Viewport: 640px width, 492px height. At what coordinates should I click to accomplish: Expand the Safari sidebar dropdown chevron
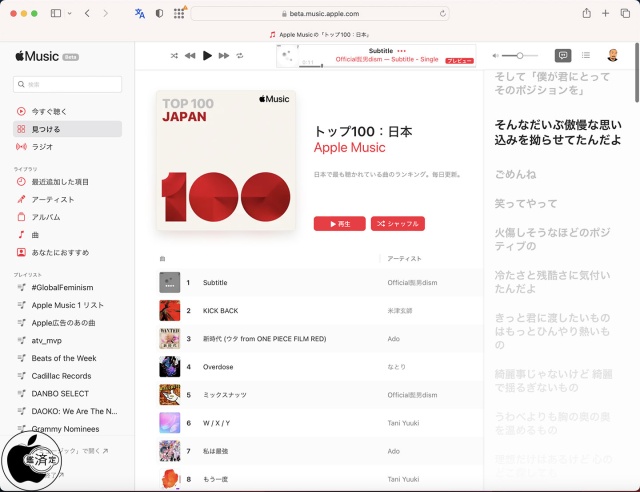[x=70, y=13]
